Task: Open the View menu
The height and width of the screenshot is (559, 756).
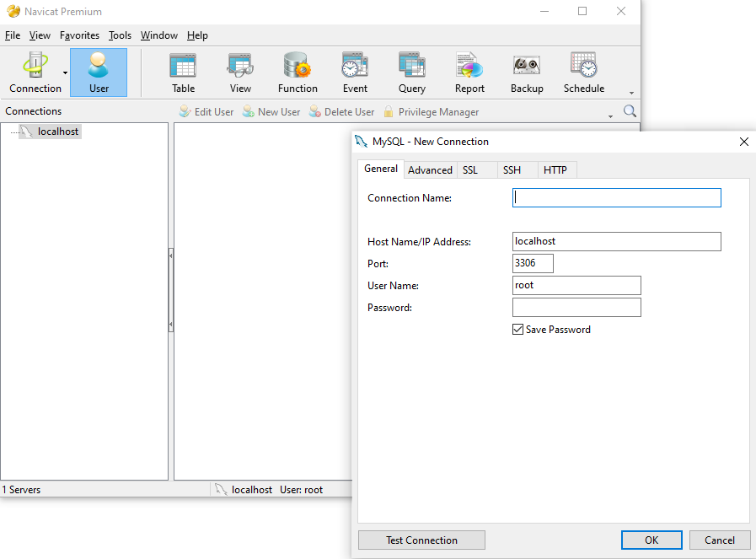Action: 40,35
